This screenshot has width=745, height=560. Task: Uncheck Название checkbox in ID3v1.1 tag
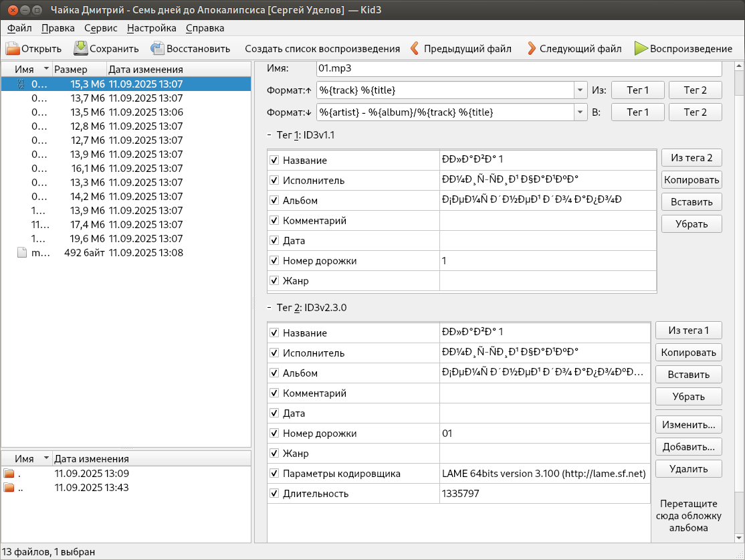[274, 161]
